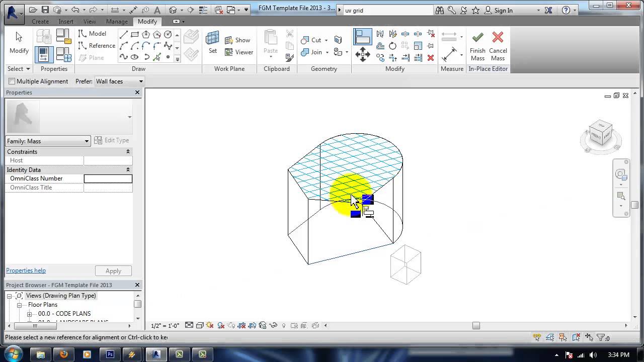This screenshot has width=644, height=362.
Task: Select the Pick Lines draw tool
Action: pos(157,57)
